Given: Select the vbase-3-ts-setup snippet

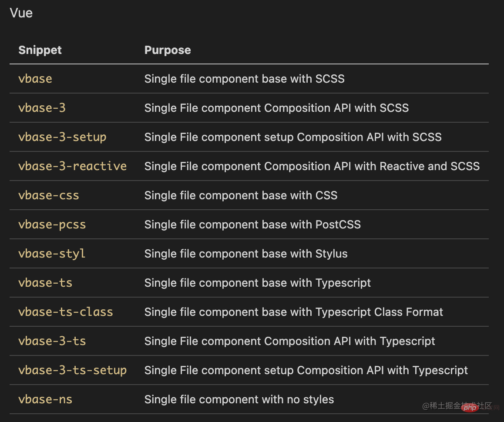Looking at the screenshot, I should 72,370.
